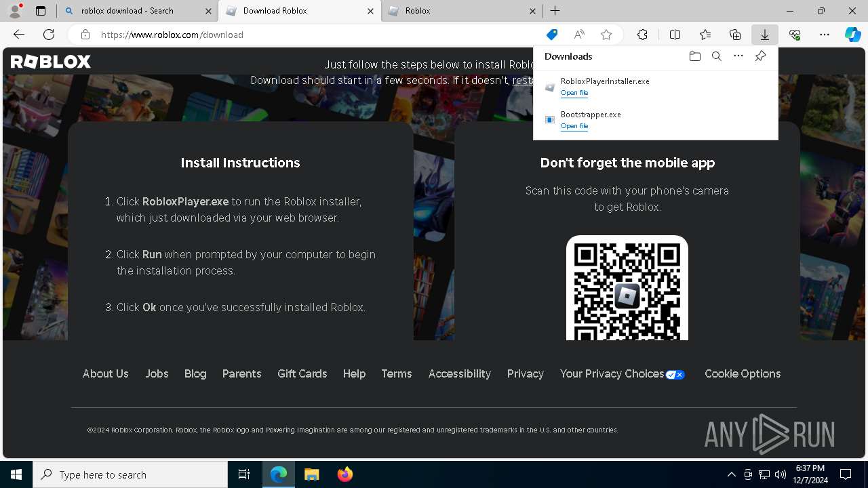The image size is (868, 488).
Task: Open the browser profile icon
Action: tap(15, 11)
